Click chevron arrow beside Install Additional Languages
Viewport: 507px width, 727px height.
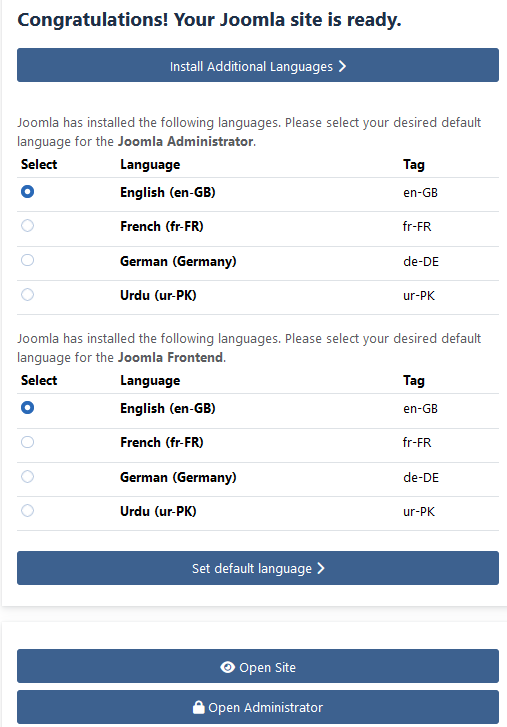[x=342, y=66]
